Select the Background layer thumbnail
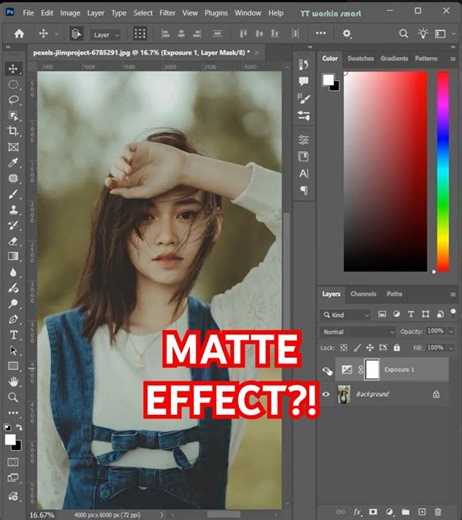This screenshot has width=462, height=520. tap(344, 394)
